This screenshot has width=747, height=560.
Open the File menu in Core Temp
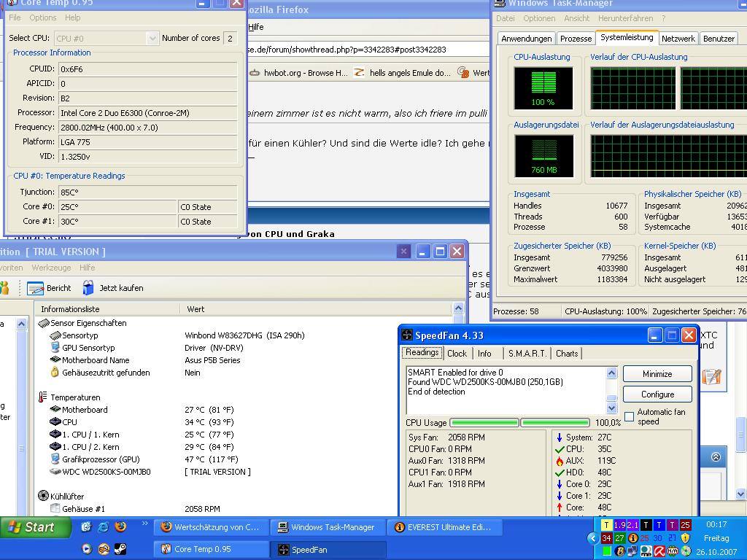pyautogui.click(x=15, y=17)
